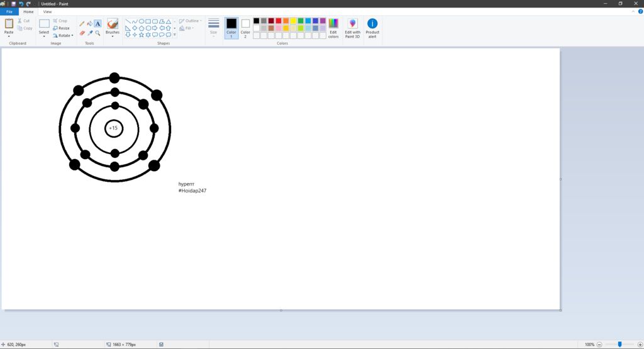Click the Redo arrow in title bar
The height and width of the screenshot is (349, 644).
click(x=28, y=4)
